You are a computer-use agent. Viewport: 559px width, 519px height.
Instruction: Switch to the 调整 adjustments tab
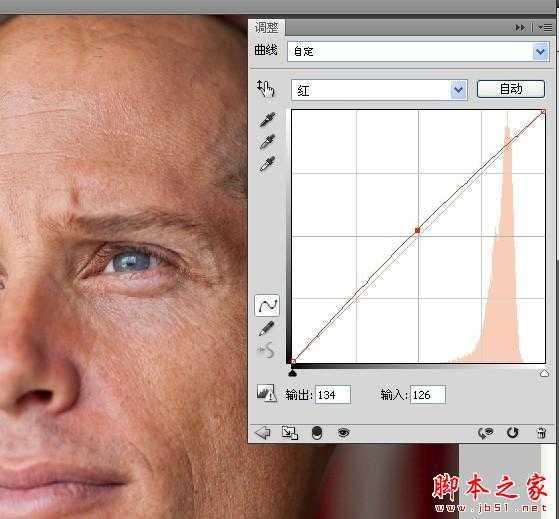pyautogui.click(x=266, y=28)
